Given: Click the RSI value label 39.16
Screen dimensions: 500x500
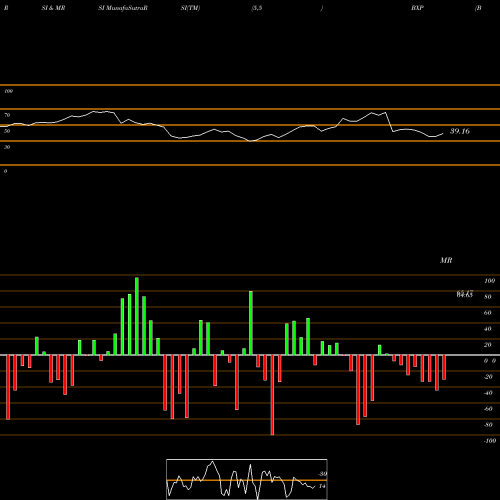Looking at the screenshot, I should (x=460, y=131).
